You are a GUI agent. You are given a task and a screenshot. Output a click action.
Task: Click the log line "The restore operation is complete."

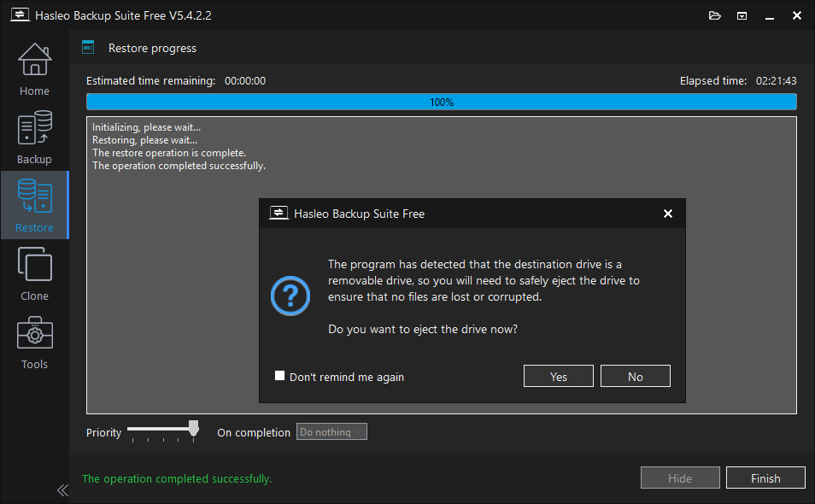pyautogui.click(x=169, y=153)
